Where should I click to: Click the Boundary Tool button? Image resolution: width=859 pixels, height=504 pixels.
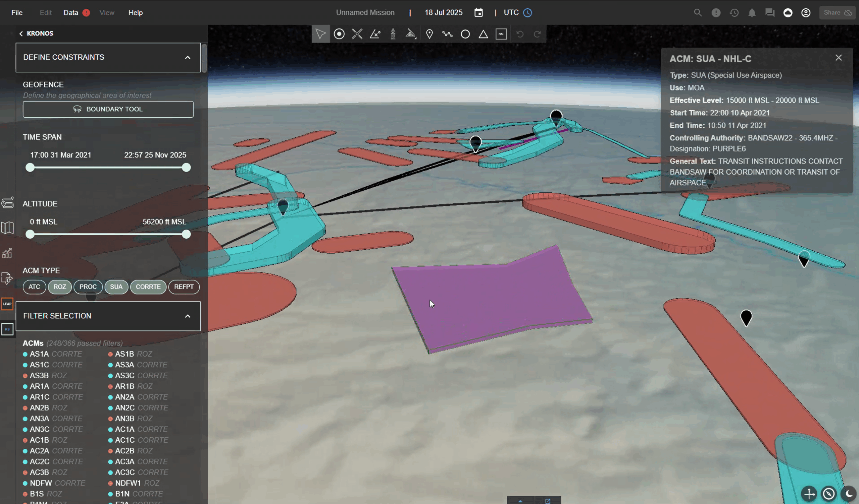pyautogui.click(x=108, y=109)
